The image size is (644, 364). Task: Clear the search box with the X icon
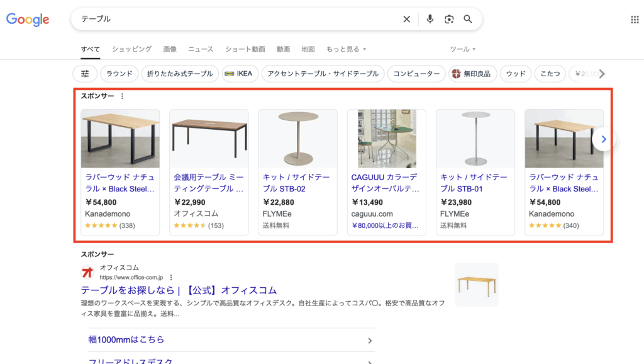(x=407, y=19)
